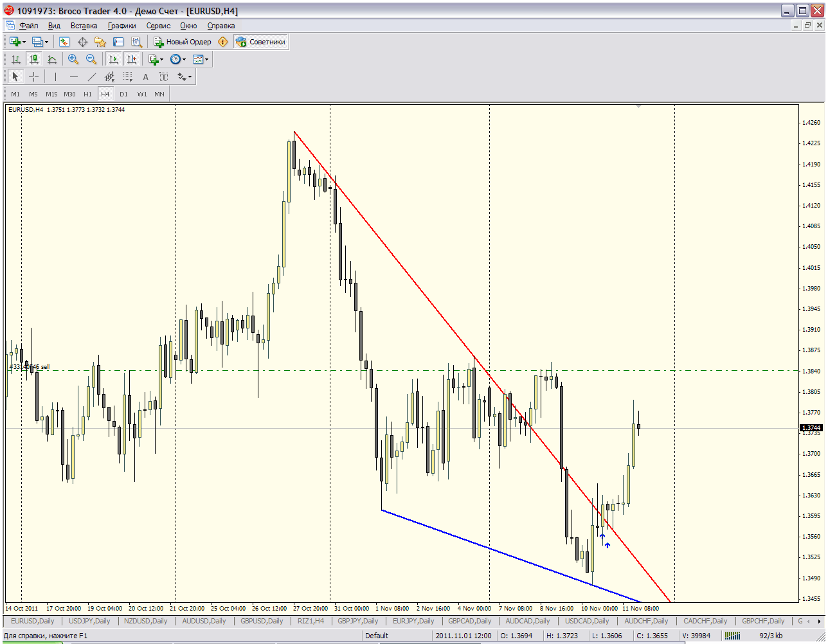This screenshot has width=828, height=644.
Task: Click the chart window system icon beside Файл
Action: coord(10,26)
